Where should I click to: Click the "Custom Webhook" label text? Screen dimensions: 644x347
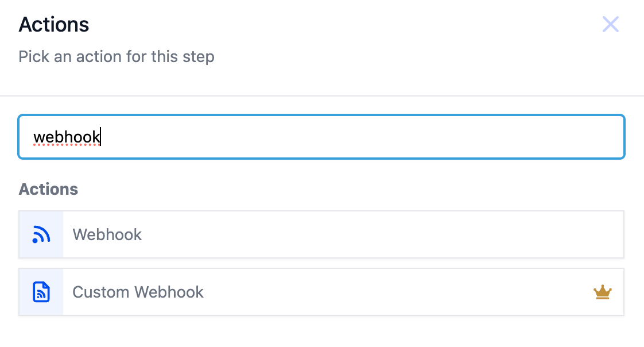[138, 292]
